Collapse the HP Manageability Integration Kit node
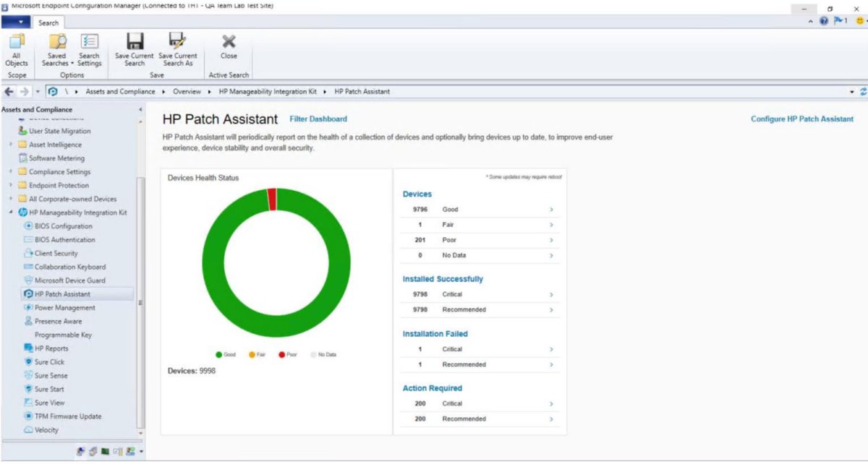 point(11,212)
